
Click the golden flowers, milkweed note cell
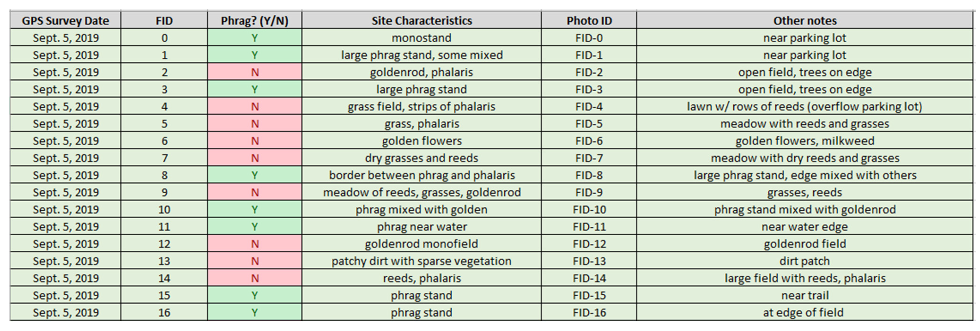click(805, 141)
